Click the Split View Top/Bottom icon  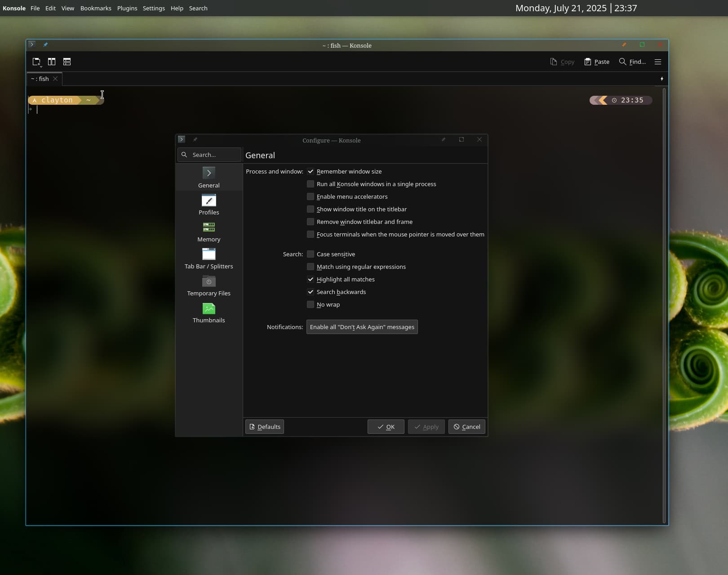(67, 62)
